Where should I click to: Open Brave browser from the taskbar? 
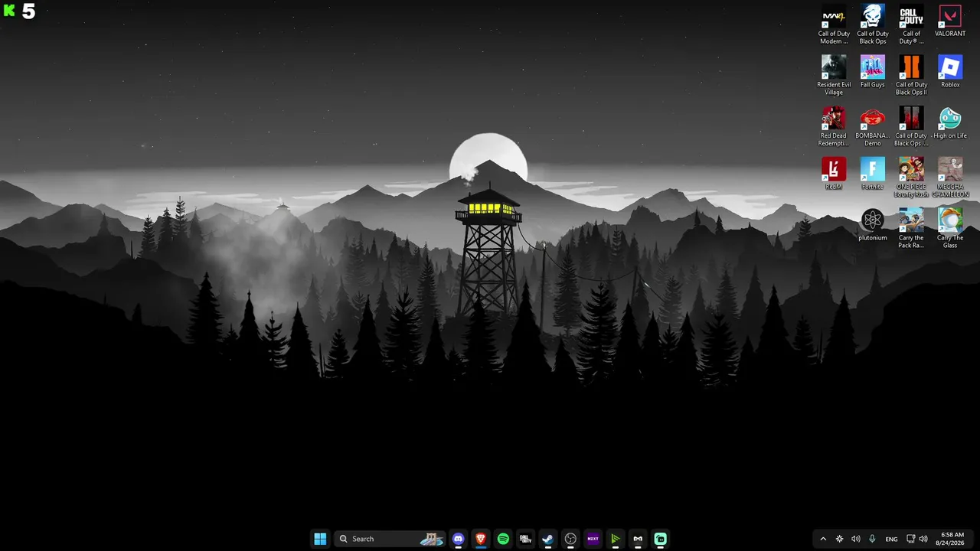click(x=481, y=539)
